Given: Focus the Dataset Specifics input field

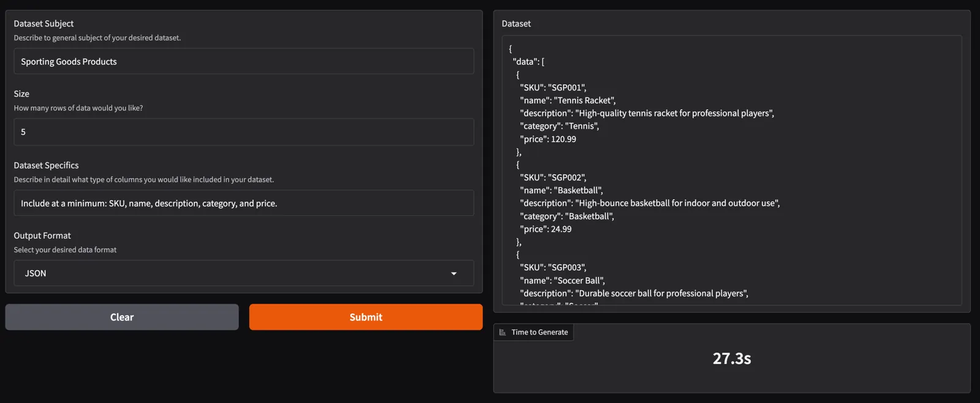Looking at the screenshot, I should coord(244,203).
